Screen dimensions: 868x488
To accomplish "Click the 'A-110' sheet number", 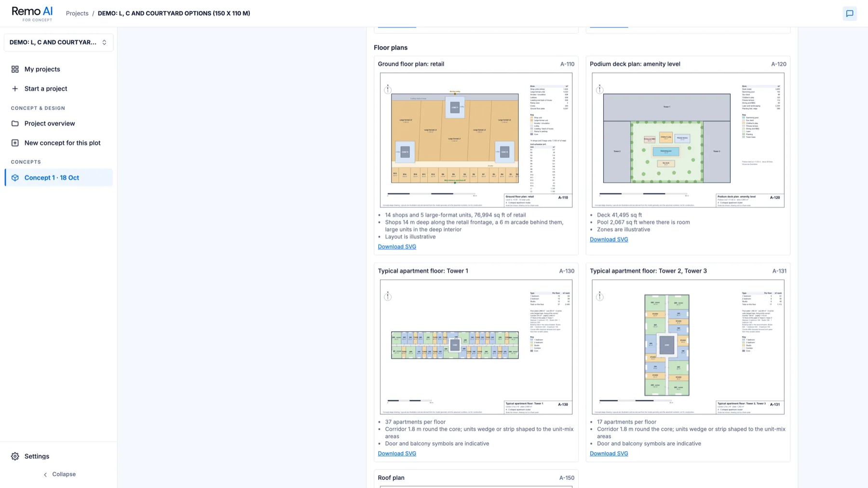I will pyautogui.click(x=567, y=64).
